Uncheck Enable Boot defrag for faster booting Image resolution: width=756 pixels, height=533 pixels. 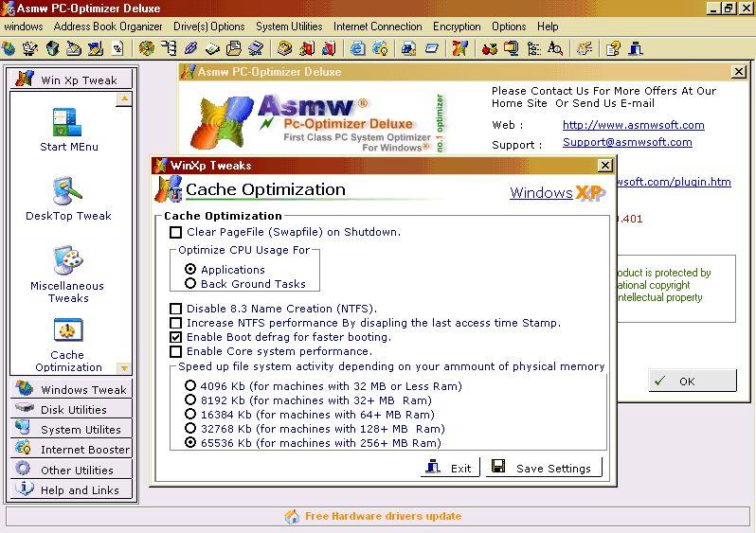click(x=176, y=337)
